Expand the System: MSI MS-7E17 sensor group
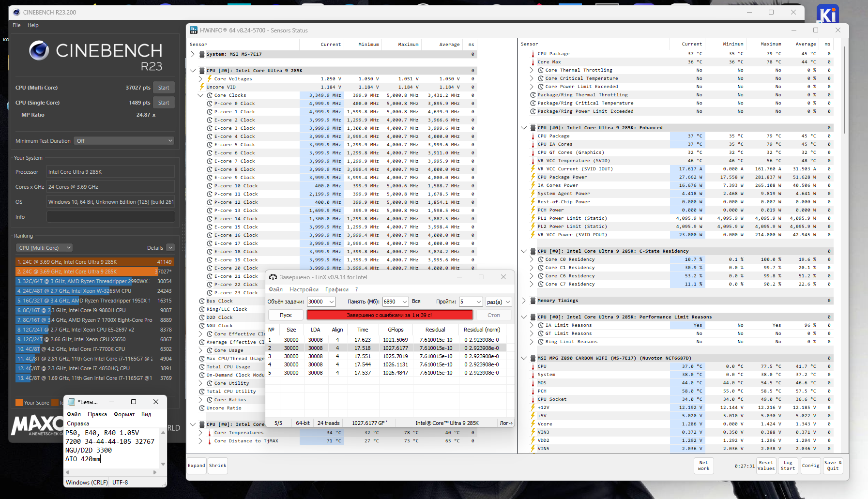 coord(193,54)
